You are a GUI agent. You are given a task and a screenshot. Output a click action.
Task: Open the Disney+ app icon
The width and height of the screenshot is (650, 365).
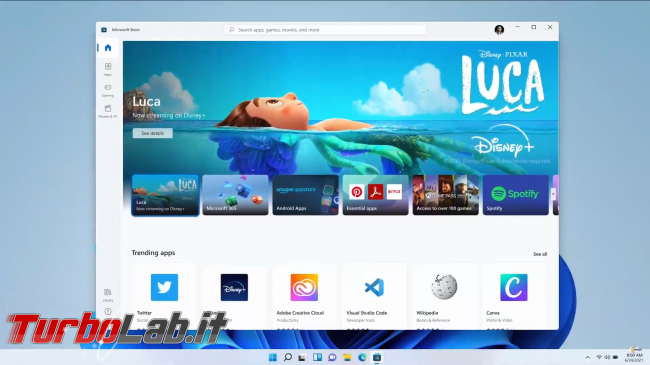[x=234, y=287]
